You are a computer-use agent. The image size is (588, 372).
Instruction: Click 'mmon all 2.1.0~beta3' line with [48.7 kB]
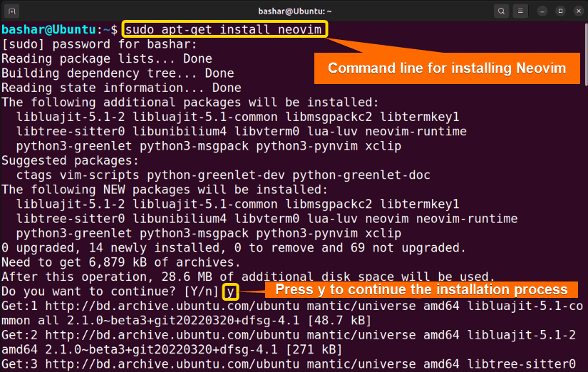(186, 321)
